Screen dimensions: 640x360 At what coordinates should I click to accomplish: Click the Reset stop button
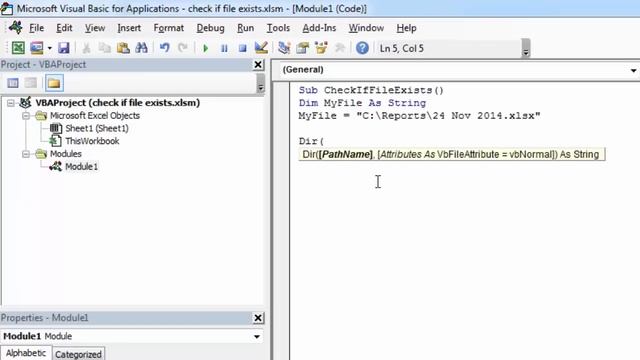point(242,49)
